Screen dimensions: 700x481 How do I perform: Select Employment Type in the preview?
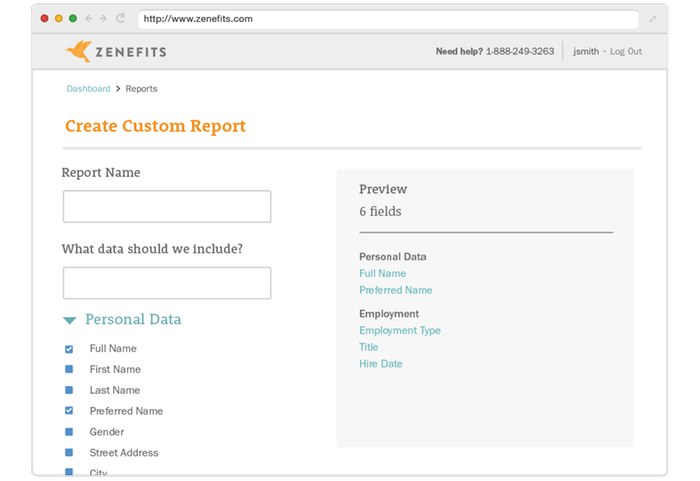coord(400,330)
